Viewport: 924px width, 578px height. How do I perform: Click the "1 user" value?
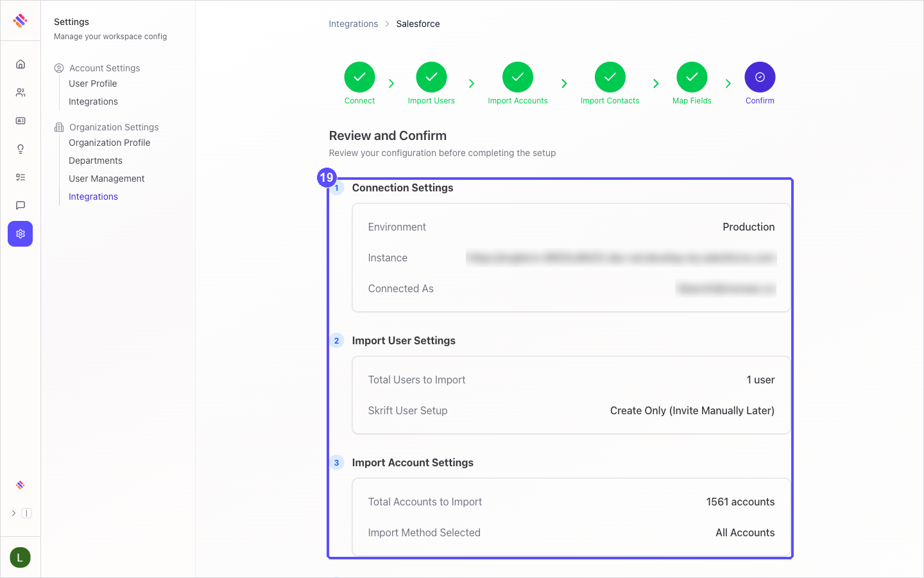(x=760, y=380)
